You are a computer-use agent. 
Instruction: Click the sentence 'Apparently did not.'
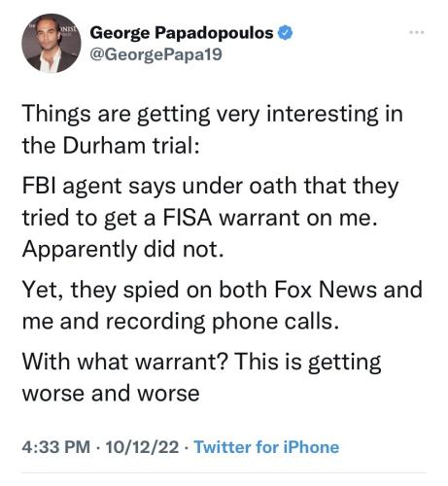point(122,250)
